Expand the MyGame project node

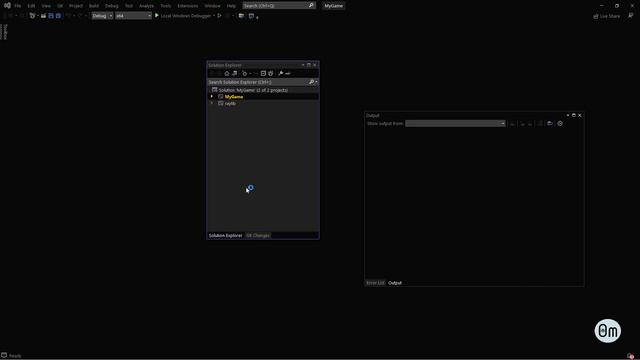click(x=211, y=97)
